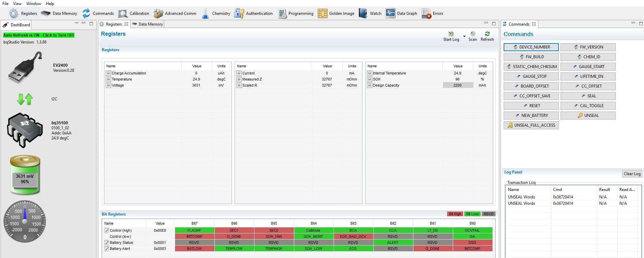Clear the transaction log with Clear Log
Screen dimensions: 644x258
632,174
